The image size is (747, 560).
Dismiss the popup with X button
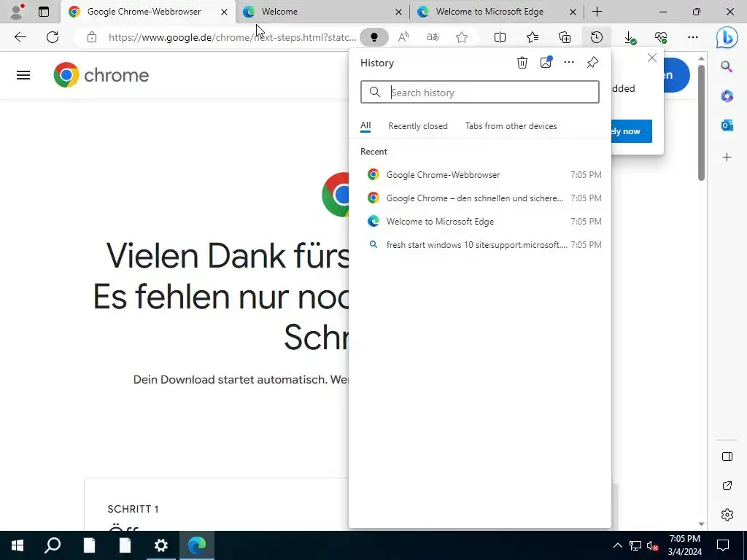click(652, 58)
